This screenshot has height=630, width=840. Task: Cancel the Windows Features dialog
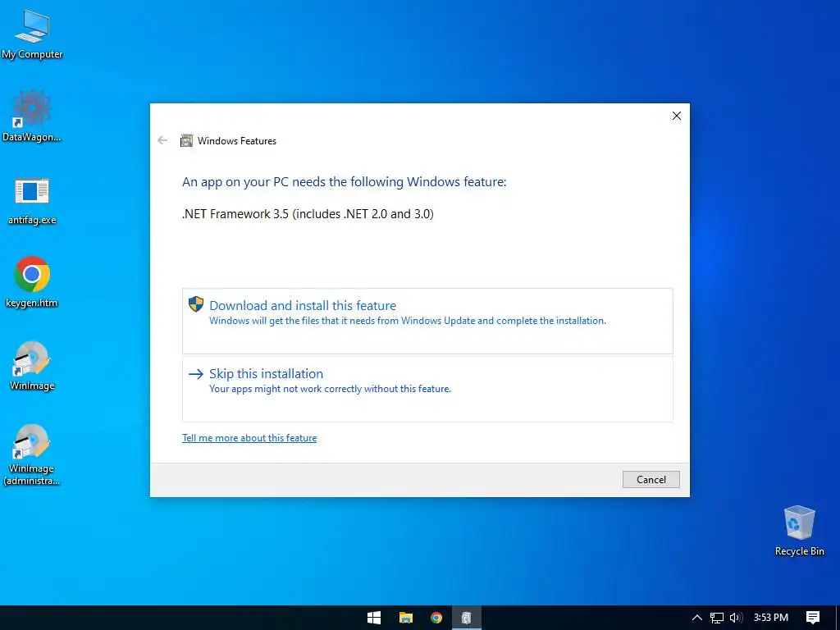pos(651,479)
